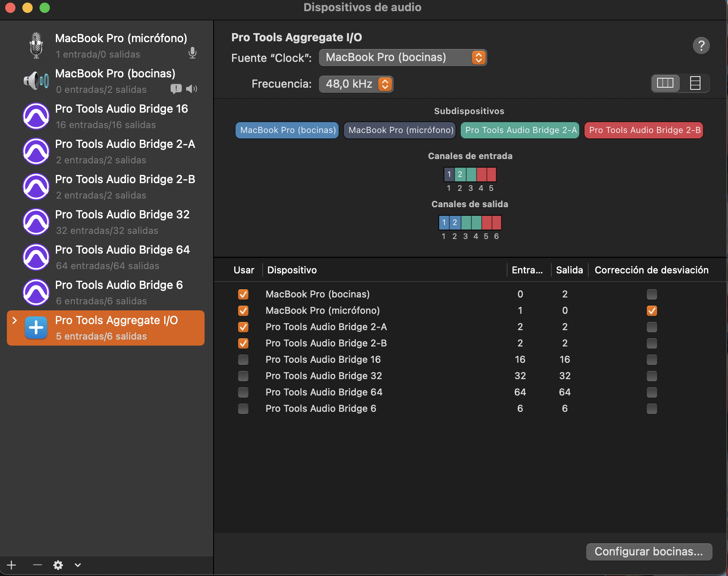
Task: Select the Pro Tools Audio Bridge 16 icon
Action: [36, 116]
